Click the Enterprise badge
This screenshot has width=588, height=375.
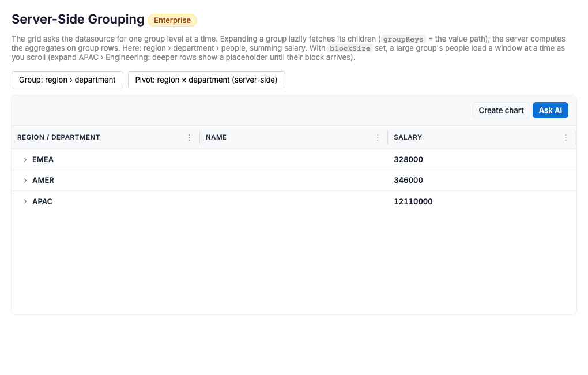pyautogui.click(x=172, y=20)
